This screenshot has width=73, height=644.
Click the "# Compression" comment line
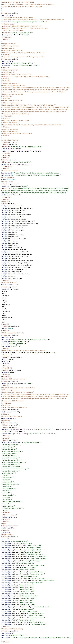coord(6,420)
